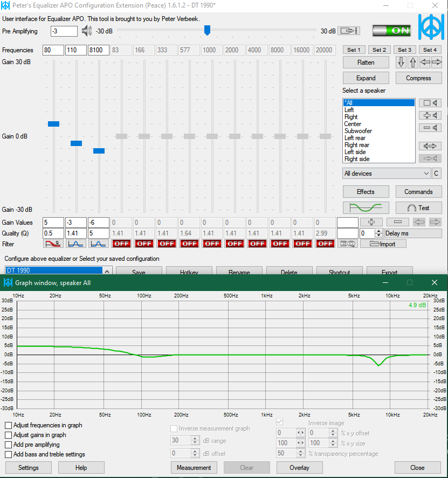448x478 pixels.
Task: Increase dB offset spinner value
Action: click(x=195, y=451)
